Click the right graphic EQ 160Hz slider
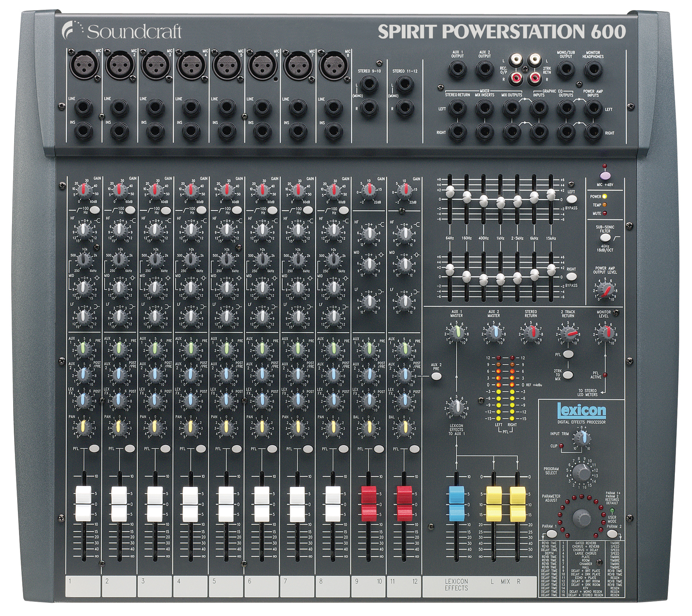 click(x=467, y=277)
